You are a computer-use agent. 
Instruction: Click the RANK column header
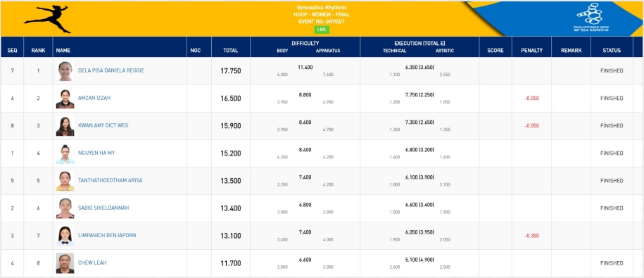(x=38, y=51)
